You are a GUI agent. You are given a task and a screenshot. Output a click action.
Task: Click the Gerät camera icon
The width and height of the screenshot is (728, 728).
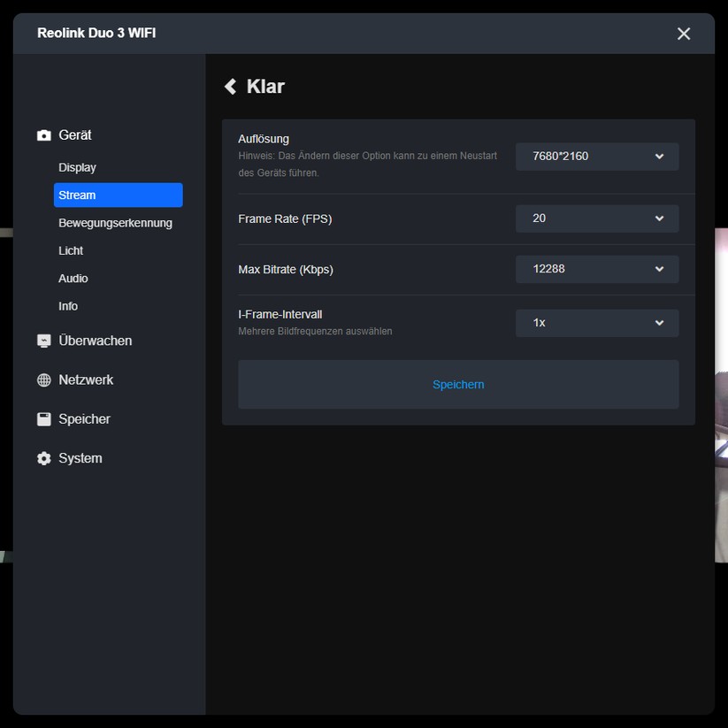click(x=43, y=134)
